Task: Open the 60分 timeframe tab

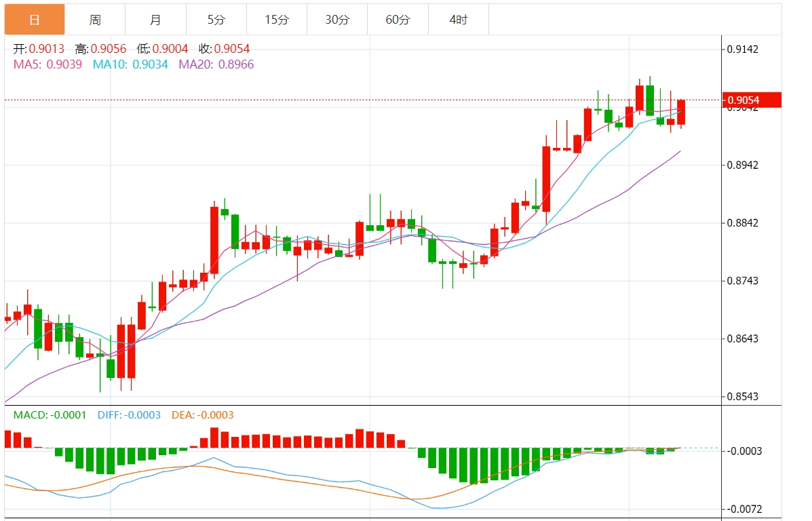Action: click(x=398, y=20)
